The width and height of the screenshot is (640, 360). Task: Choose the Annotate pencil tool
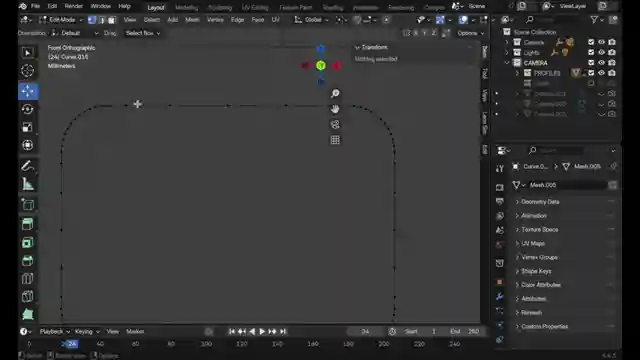(x=27, y=166)
